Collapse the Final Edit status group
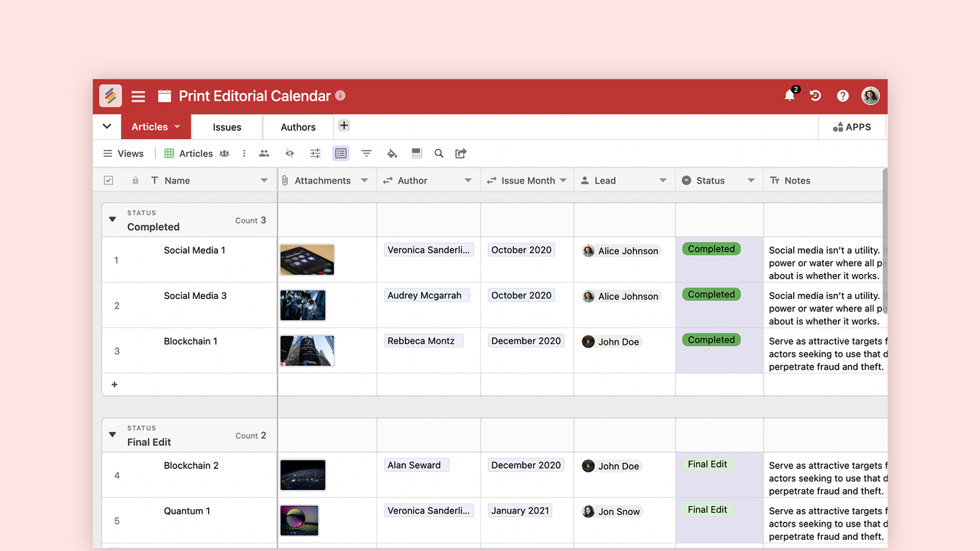Image resolution: width=980 pixels, height=551 pixels. tap(112, 435)
